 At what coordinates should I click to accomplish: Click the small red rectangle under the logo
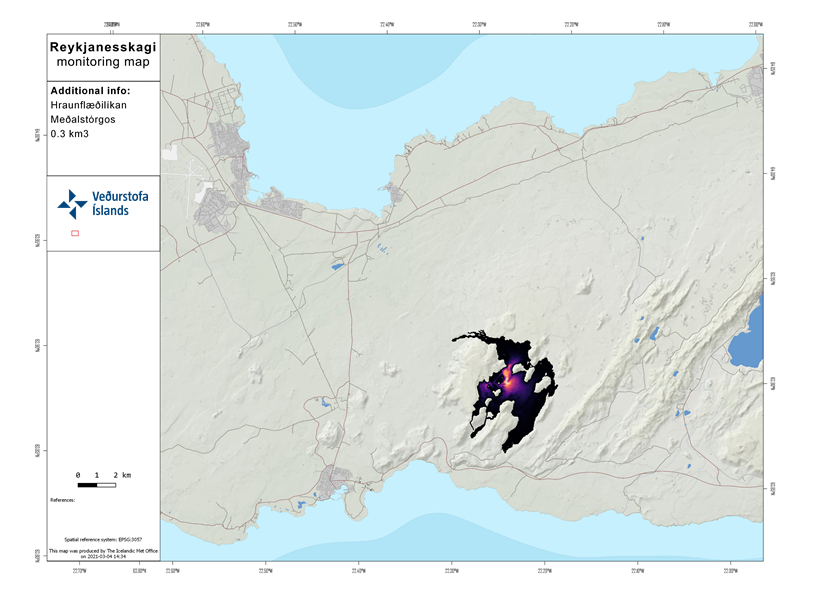click(x=75, y=233)
